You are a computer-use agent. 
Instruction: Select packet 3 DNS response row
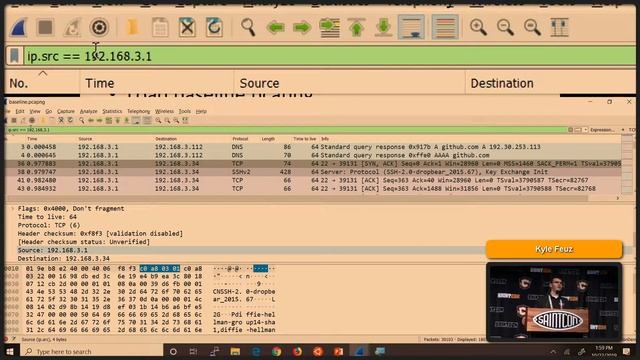(313, 147)
